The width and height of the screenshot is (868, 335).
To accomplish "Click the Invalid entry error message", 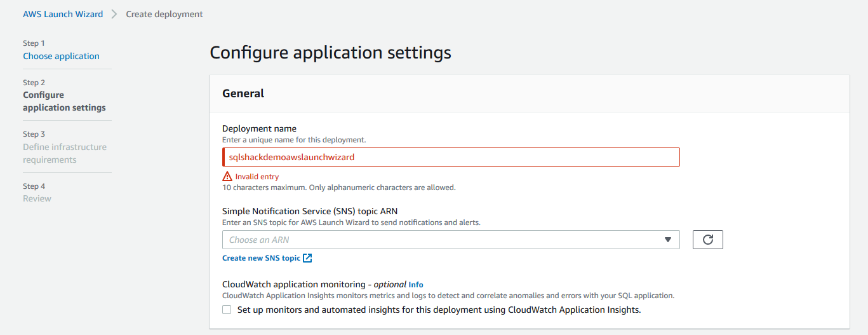I will (257, 177).
